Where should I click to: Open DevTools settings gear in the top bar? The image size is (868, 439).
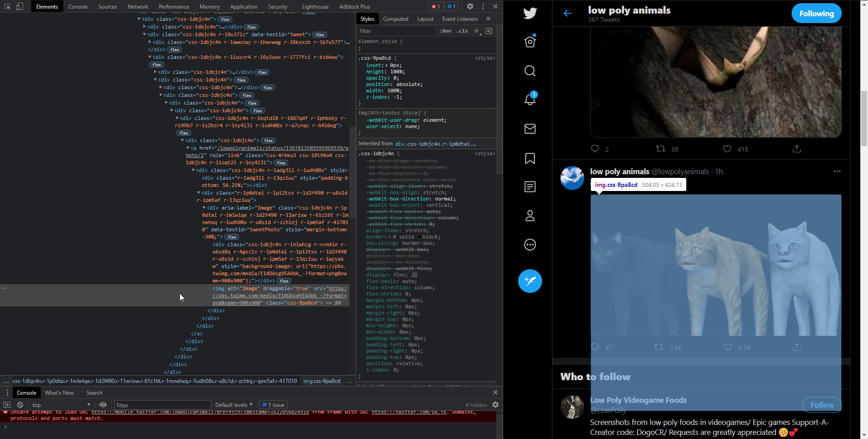(x=470, y=6)
